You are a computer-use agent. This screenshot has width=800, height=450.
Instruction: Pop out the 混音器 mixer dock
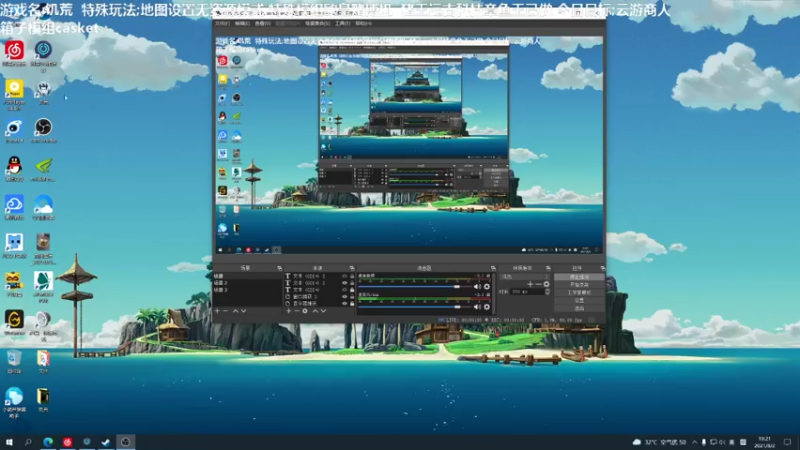coord(493,268)
